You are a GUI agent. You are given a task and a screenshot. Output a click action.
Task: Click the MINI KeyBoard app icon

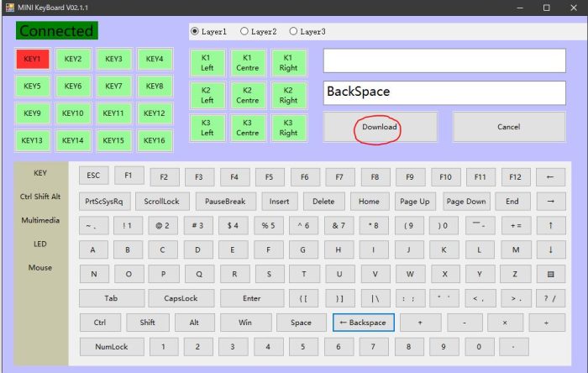pos(9,8)
